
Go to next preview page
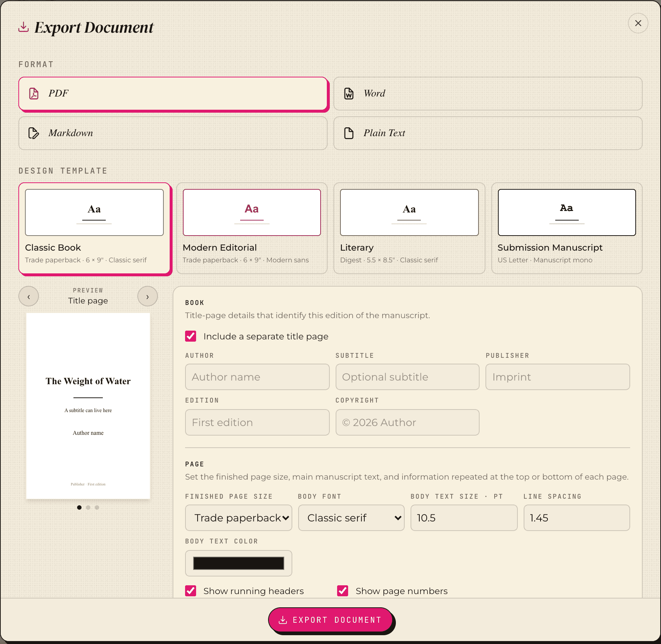(148, 296)
